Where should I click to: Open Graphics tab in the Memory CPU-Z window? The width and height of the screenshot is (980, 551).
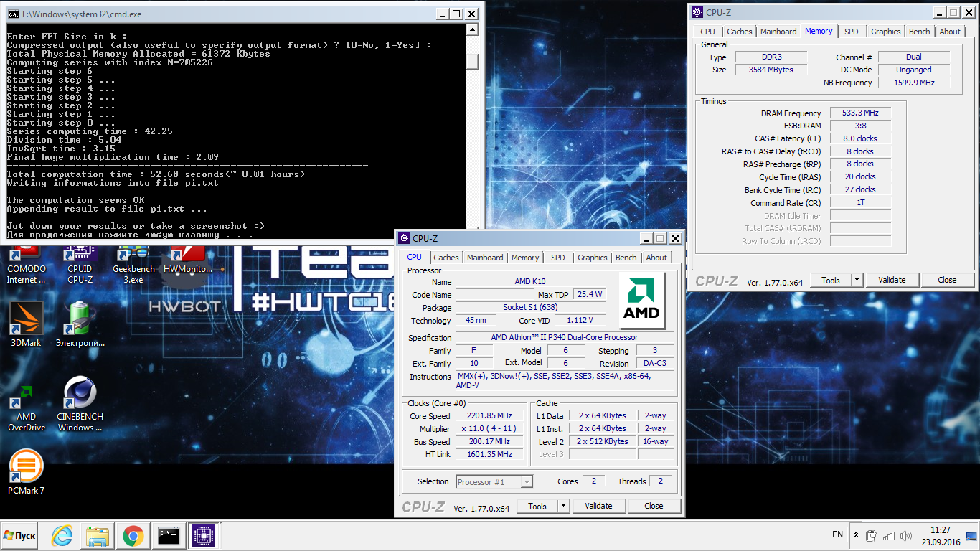click(x=886, y=32)
